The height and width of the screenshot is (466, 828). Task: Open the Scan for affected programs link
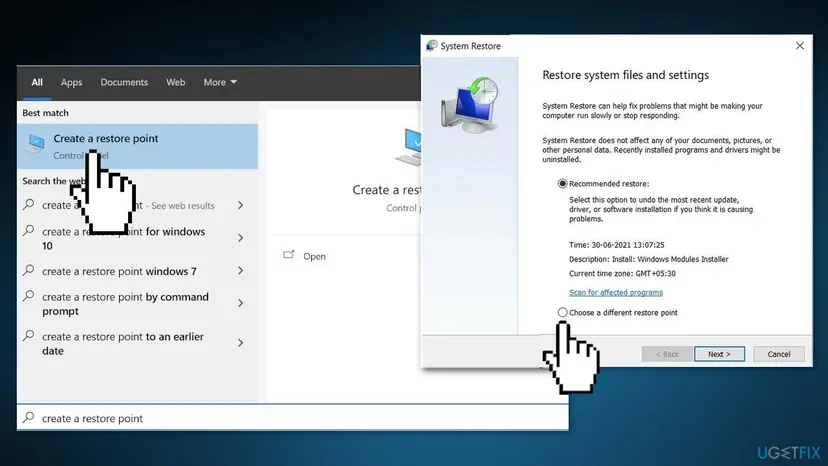click(x=616, y=292)
